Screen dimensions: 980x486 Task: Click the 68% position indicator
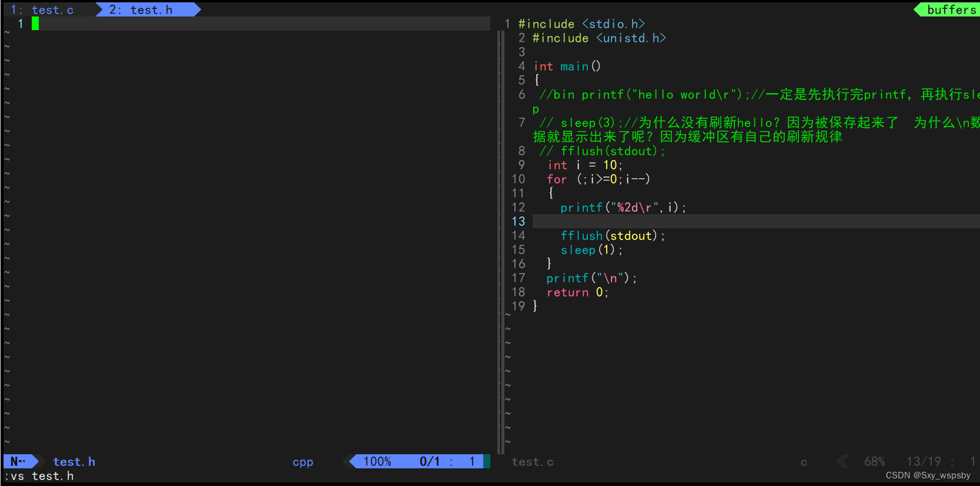pos(874,461)
